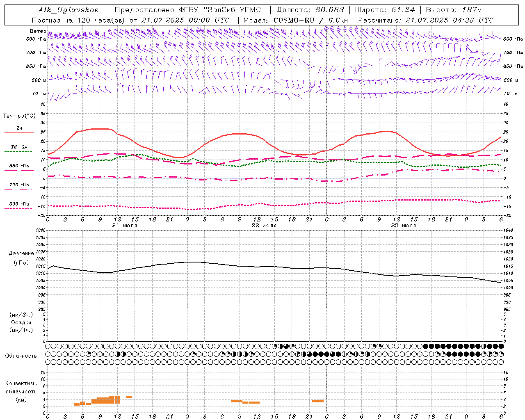This screenshot has width=525, height=420.
Task: Click the orange convective bar on midday 22 июля
Action: pyautogui.click(x=245, y=402)
